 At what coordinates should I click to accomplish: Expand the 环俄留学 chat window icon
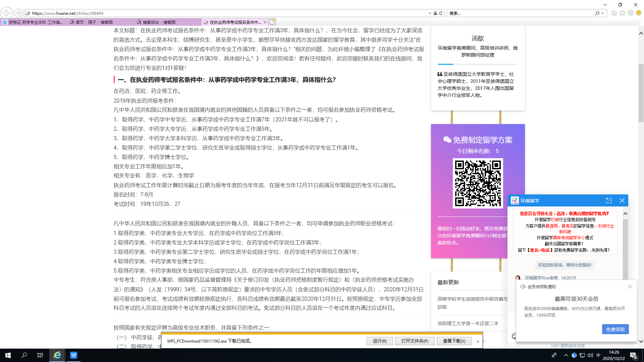coord(608,200)
